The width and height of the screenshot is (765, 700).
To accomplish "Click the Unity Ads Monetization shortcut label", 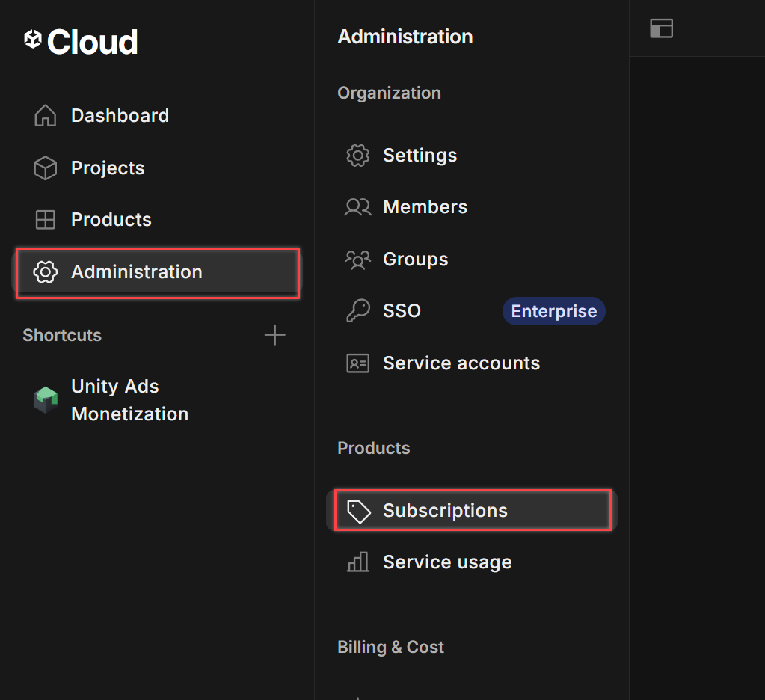I will point(130,400).
